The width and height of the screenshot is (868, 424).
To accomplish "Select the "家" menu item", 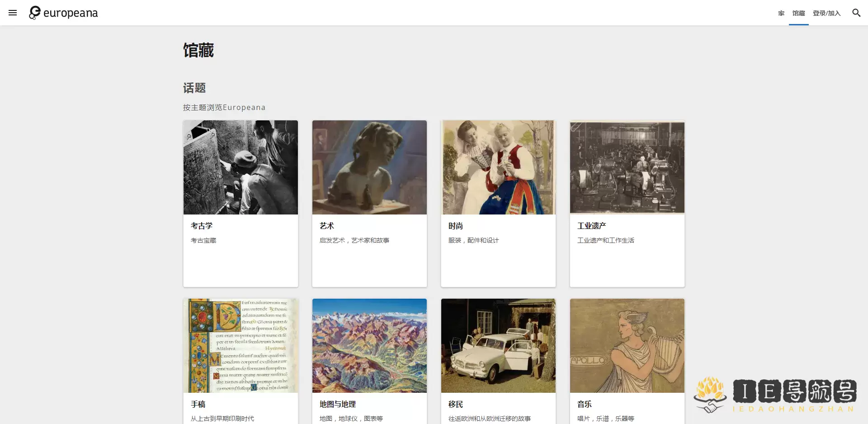I will click(781, 13).
